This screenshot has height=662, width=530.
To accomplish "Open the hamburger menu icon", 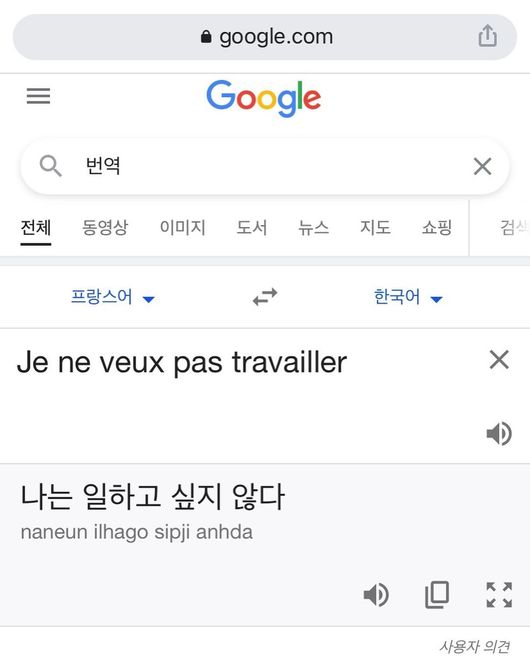I will [x=38, y=96].
